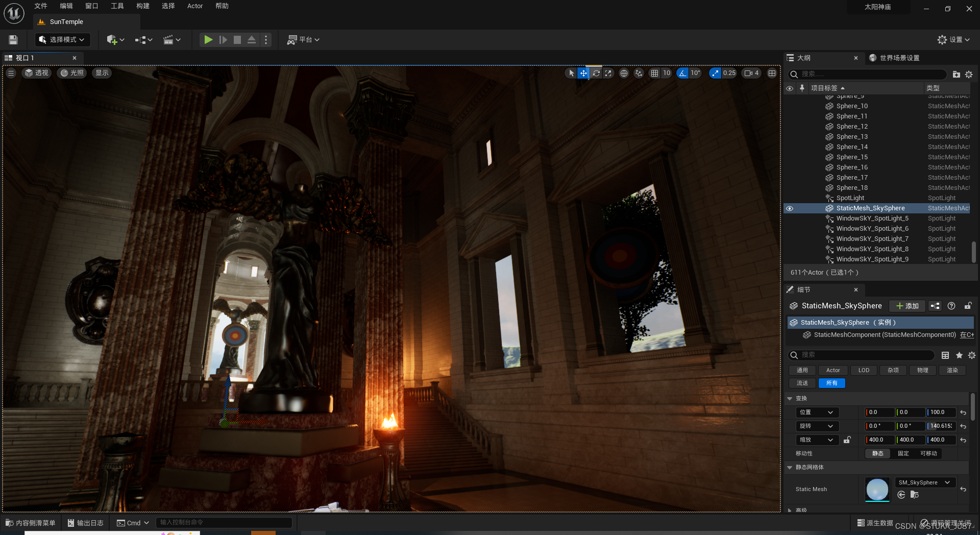Click the outliner search field
Image resolution: width=980 pixels, height=535 pixels.
tap(868, 75)
